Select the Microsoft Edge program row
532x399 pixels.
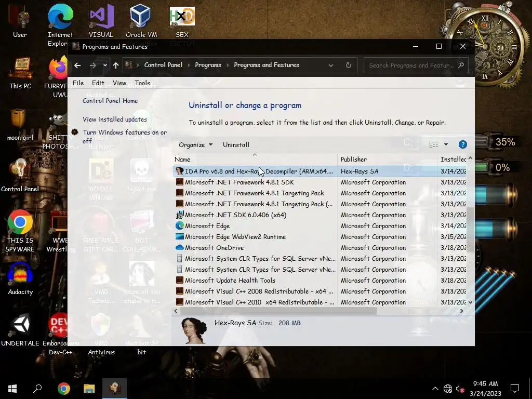[320, 225]
